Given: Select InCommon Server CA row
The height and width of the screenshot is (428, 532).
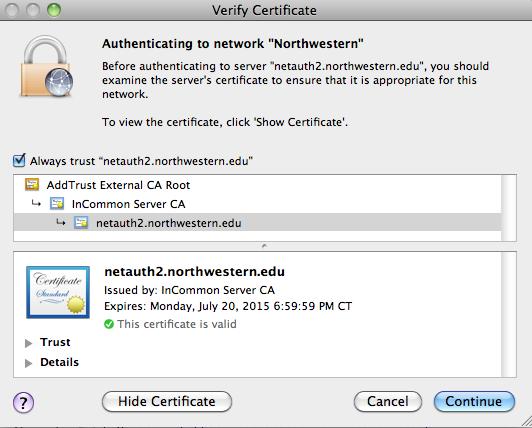Looking at the screenshot, I should [x=258, y=204].
